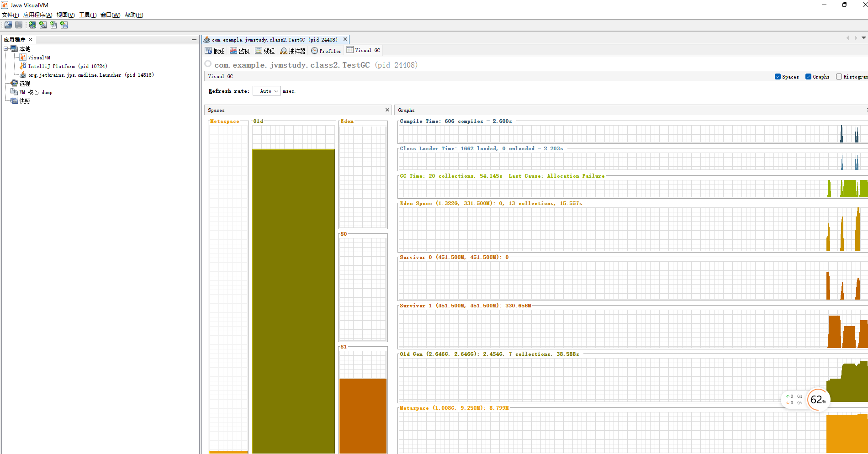Open the Refresh rate Auto dropdown

[x=267, y=91]
